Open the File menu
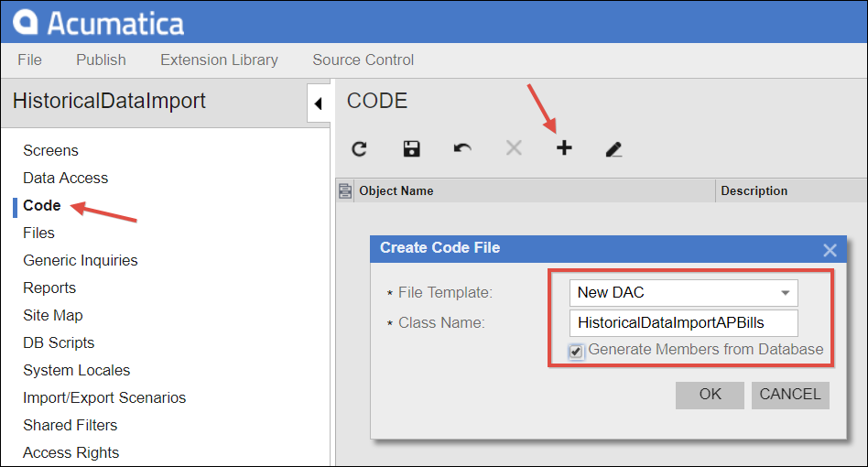Image resolution: width=868 pixels, height=467 pixels. pyautogui.click(x=30, y=60)
